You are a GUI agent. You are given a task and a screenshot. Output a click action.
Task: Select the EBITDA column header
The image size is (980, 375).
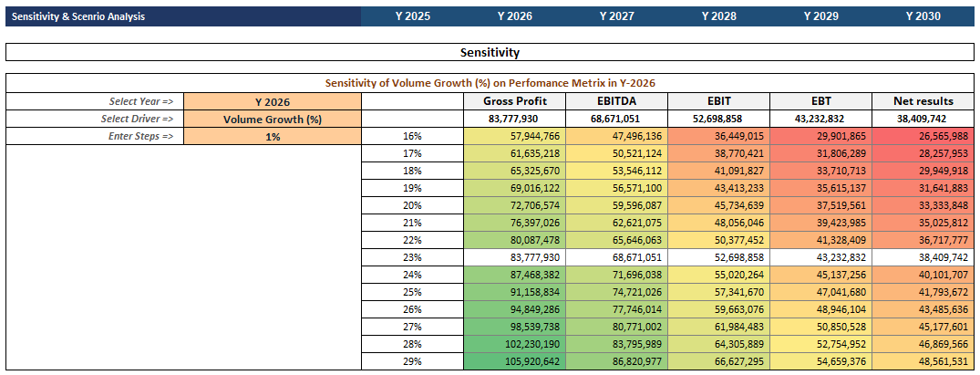[x=617, y=101]
